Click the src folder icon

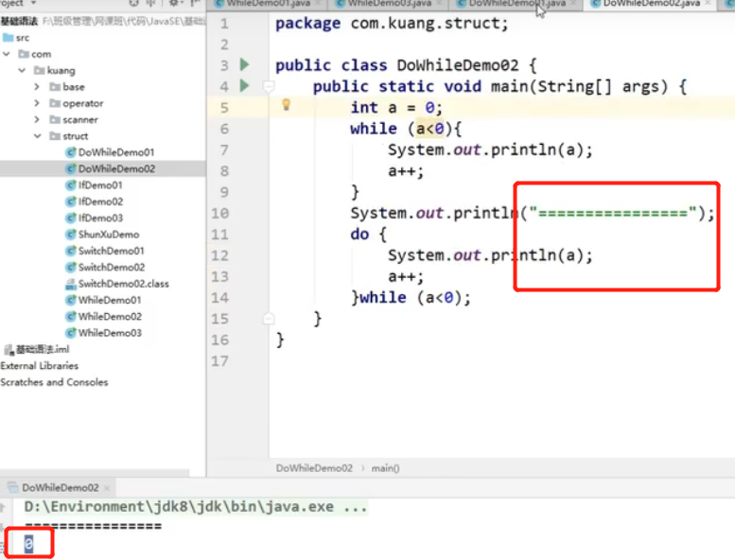click(8, 38)
